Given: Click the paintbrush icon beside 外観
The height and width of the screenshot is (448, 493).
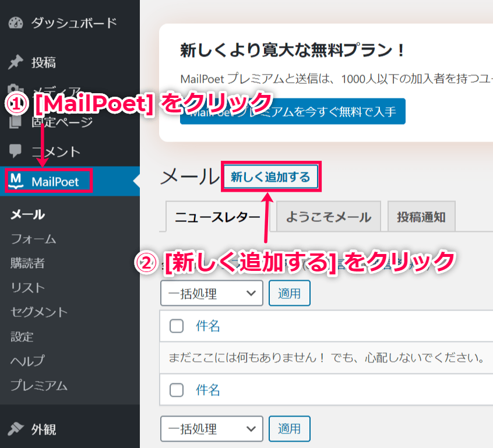Looking at the screenshot, I should [16, 429].
